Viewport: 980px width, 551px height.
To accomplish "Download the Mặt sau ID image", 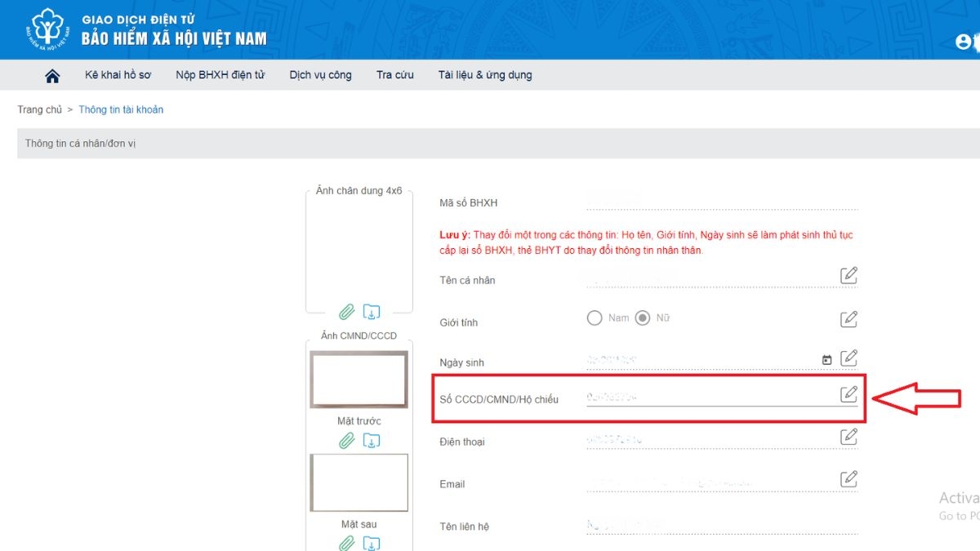I will point(372,543).
